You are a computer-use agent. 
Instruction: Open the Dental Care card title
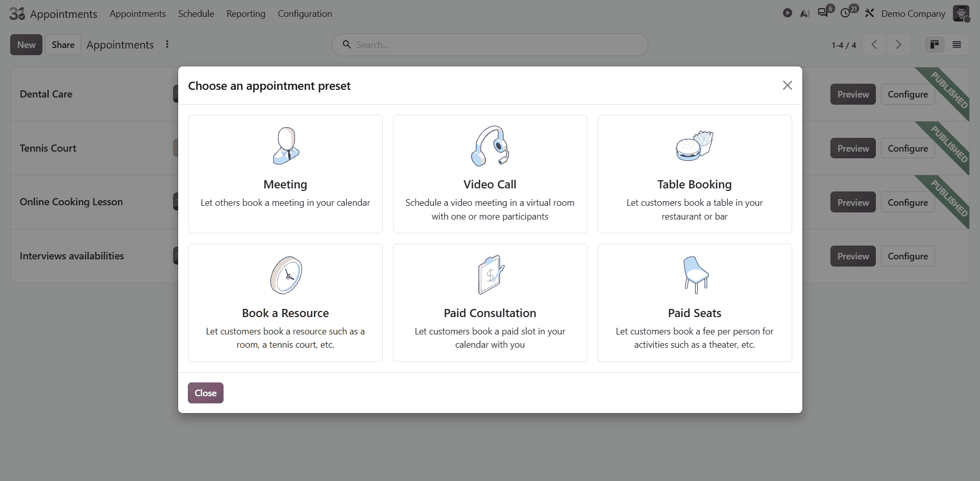[46, 94]
